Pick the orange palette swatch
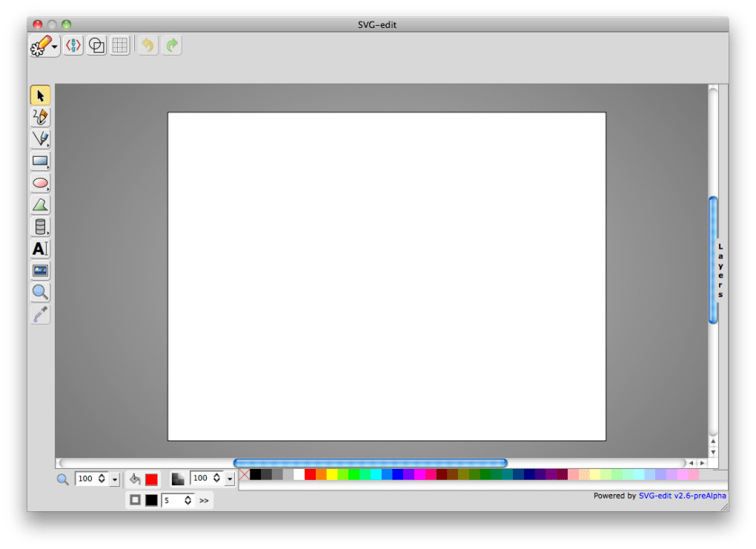The width and height of the screenshot is (756, 549). click(321, 475)
